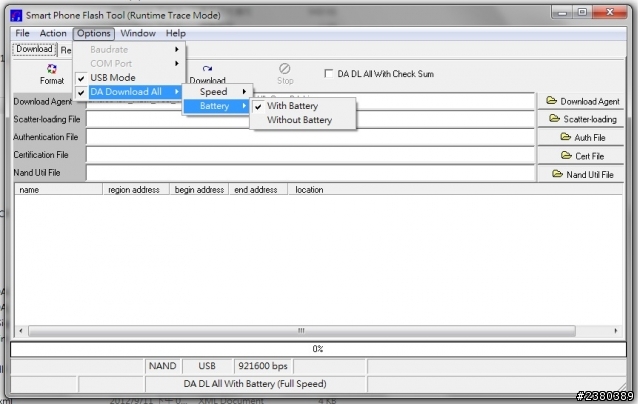Click the scrollbar right arrow
640x404 pixels.
(616, 331)
